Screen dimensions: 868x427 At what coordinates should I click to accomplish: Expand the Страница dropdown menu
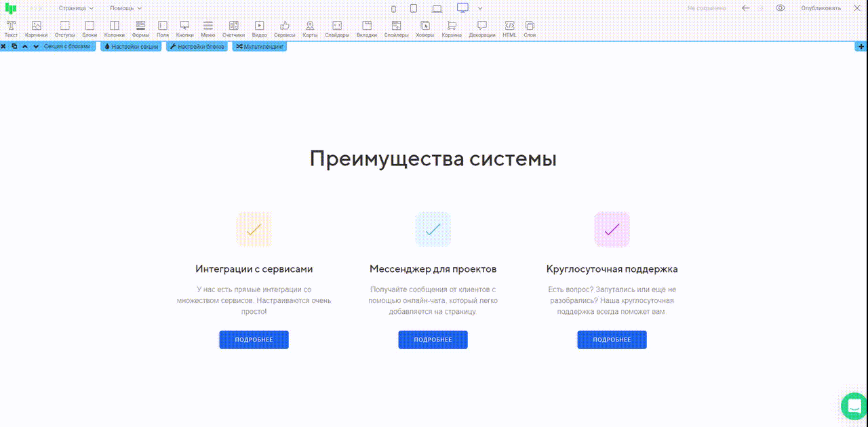(76, 8)
